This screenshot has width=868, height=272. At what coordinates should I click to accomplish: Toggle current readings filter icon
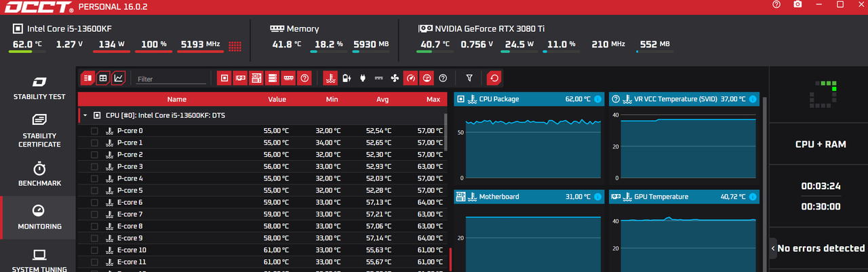click(x=379, y=78)
